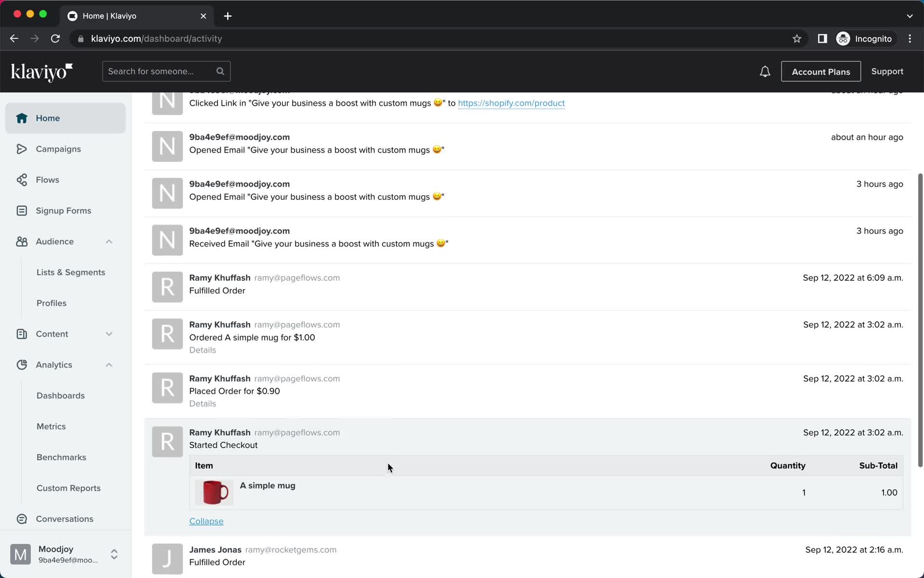Open the browser tab search dropdown
The image size is (924, 578).
tap(910, 16)
